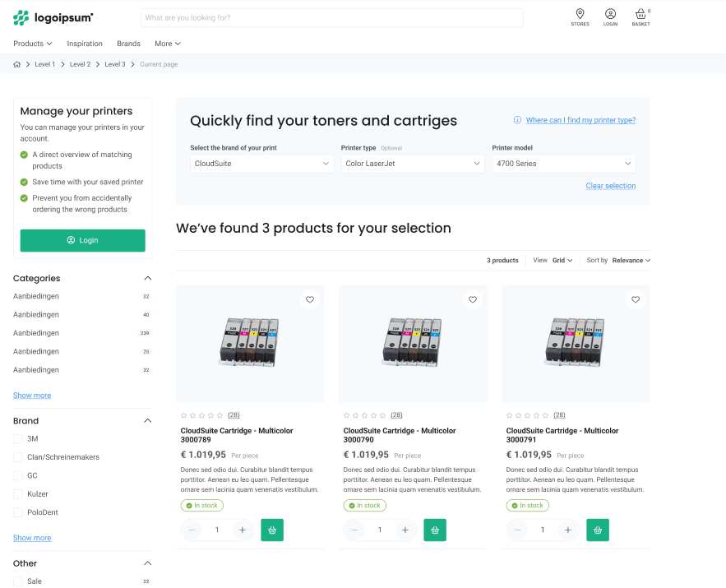Viewport: 726px width, 588px height.
Task: Open the Brands menu in navigation
Action: tap(128, 44)
